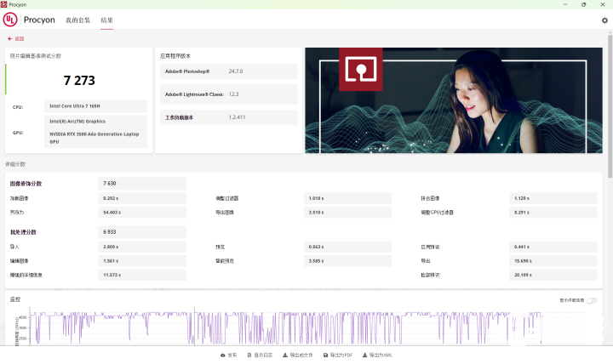Click the back arrow icon
The height and width of the screenshot is (364, 613).
click(x=10, y=38)
